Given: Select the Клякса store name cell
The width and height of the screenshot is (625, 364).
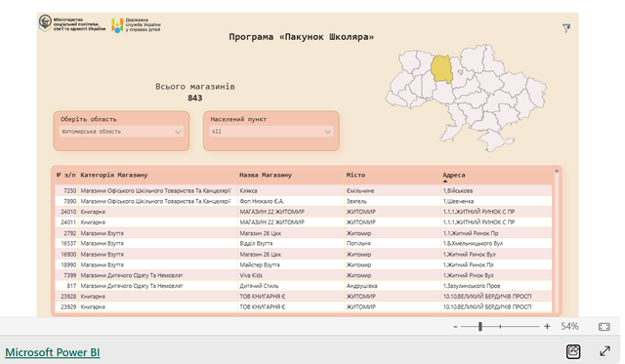Looking at the screenshot, I should coord(291,190).
